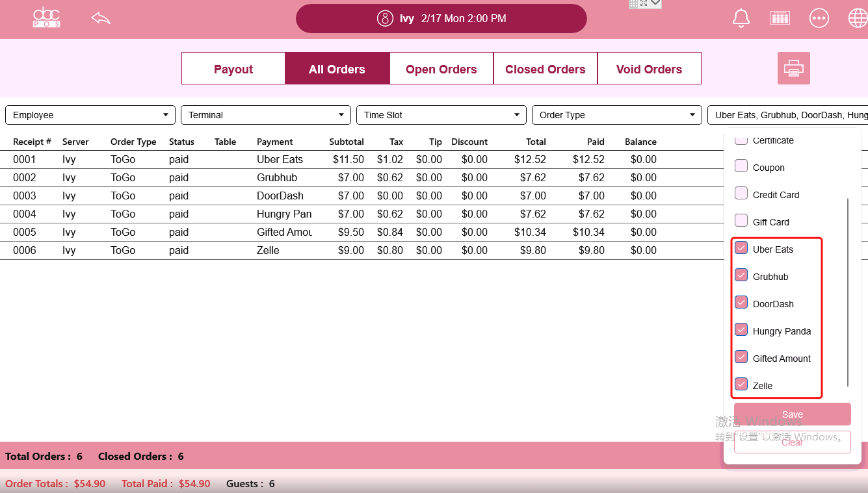Viewport: 868px width, 493px height.
Task: Uncheck the DoorDash checkbox
Action: point(741,302)
